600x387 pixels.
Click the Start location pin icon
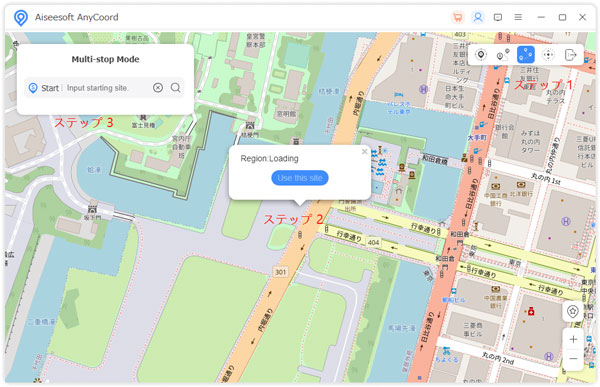click(x=33, y=88)
